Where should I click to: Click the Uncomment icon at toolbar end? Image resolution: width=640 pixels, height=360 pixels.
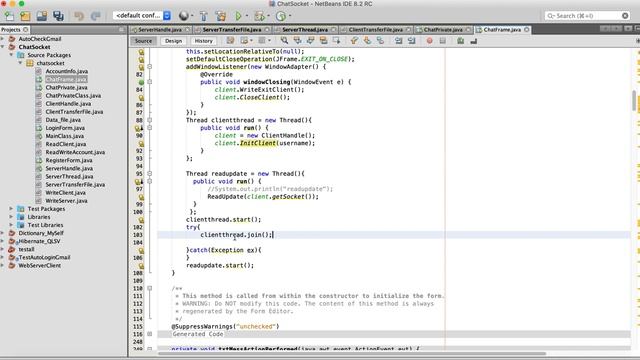(473, 41)
